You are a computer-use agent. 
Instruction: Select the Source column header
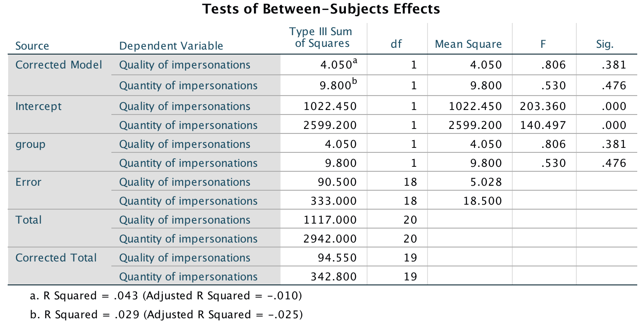[x=32, y=46]
